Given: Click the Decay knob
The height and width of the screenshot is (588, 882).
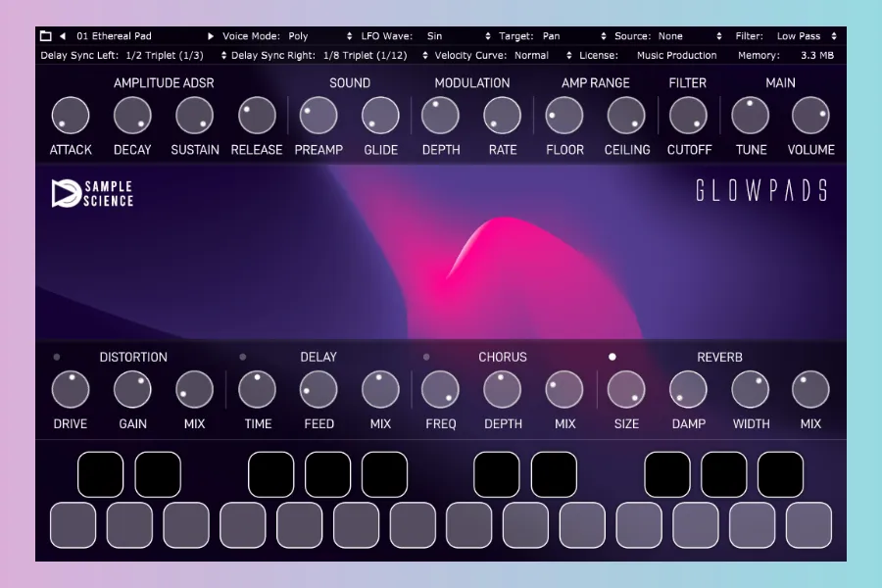Looking at the screenshot, I should pyautogui.click(x=132, y=116).
